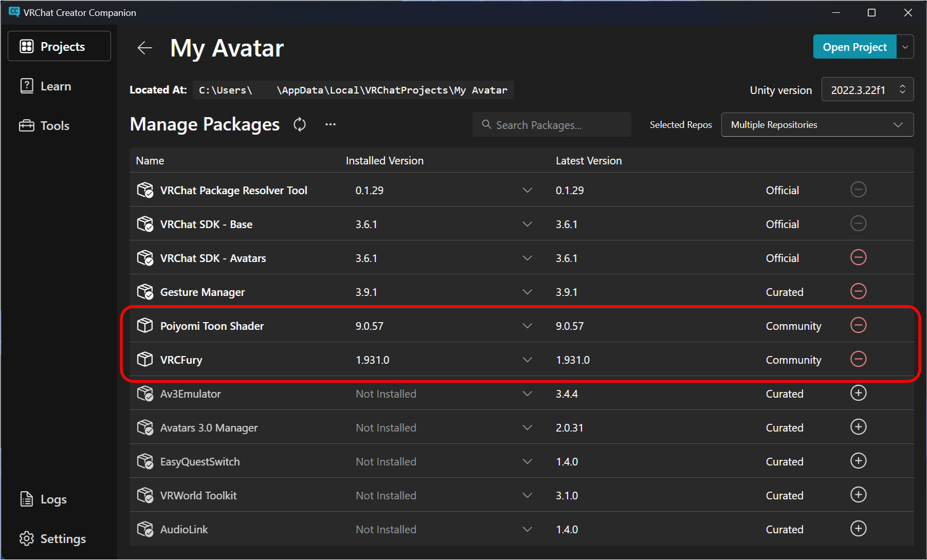This screenshot has width=927, height=560.
Task: Remove the VRCFury package
Action: 858,359
